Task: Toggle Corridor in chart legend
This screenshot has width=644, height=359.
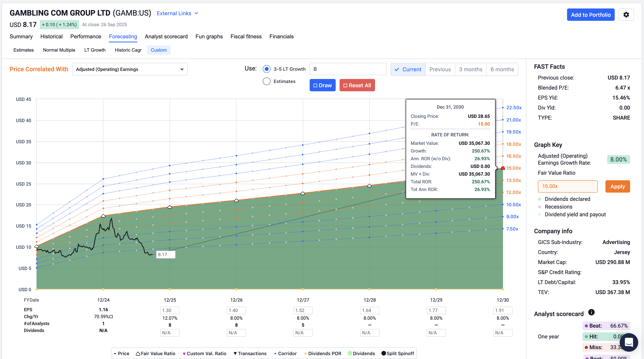Action: tap(285, 353)
